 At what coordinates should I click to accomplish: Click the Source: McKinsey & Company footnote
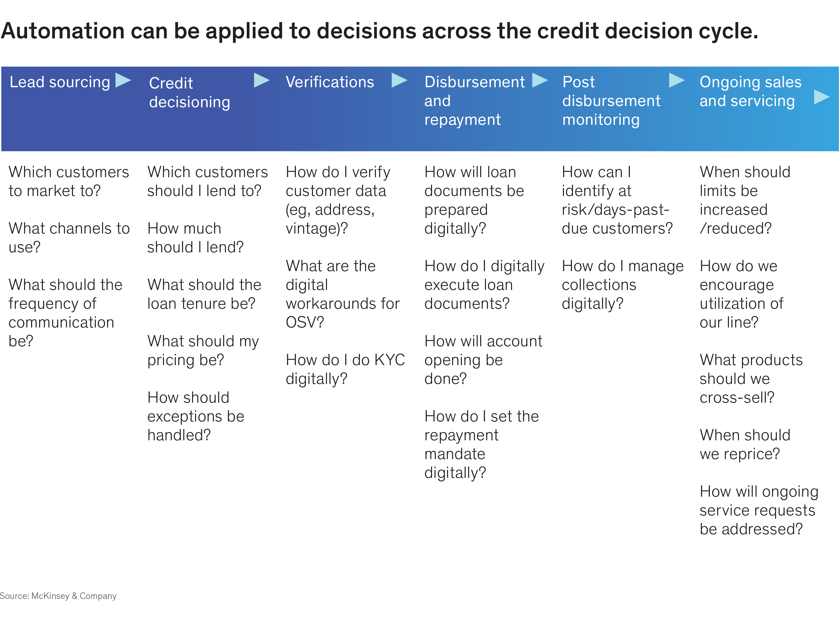tap(58, 596)
